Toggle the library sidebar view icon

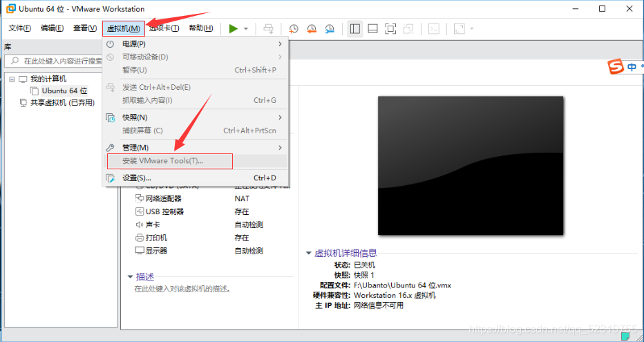pos(355,29)
